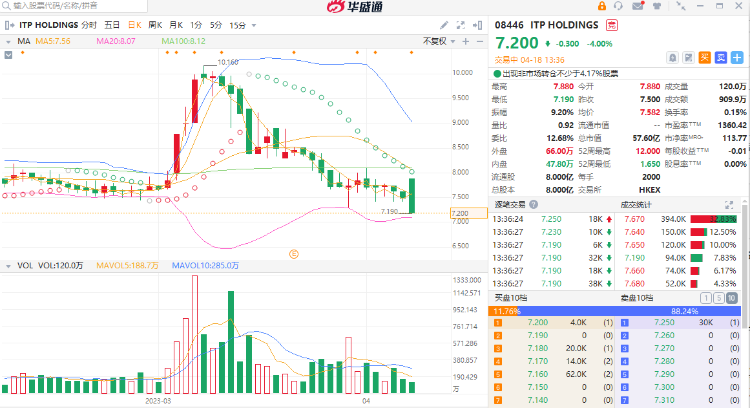Open the 成交统计 trade statistics tab

[636, 205]
